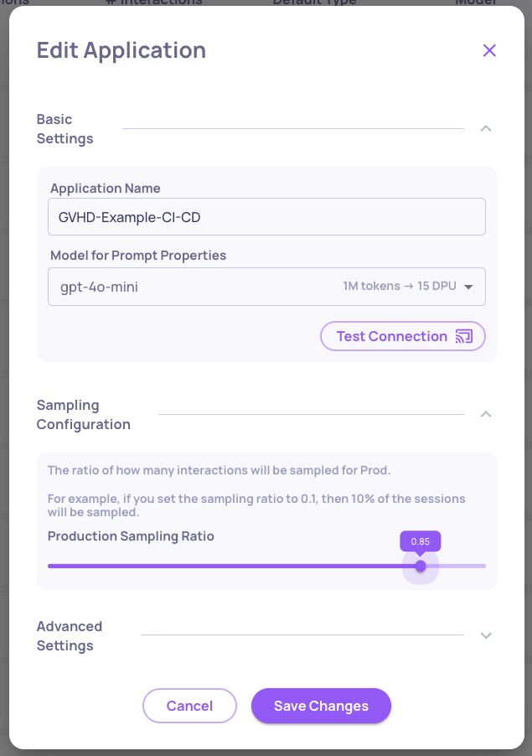Save Changes to the application
532x756 pixels.
321,706
